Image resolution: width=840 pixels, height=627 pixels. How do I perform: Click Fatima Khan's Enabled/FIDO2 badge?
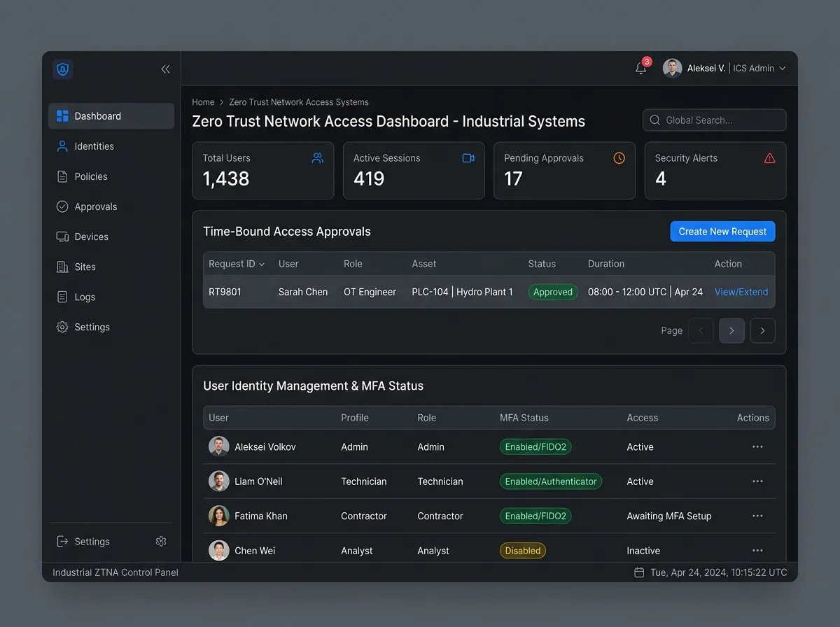535,516
